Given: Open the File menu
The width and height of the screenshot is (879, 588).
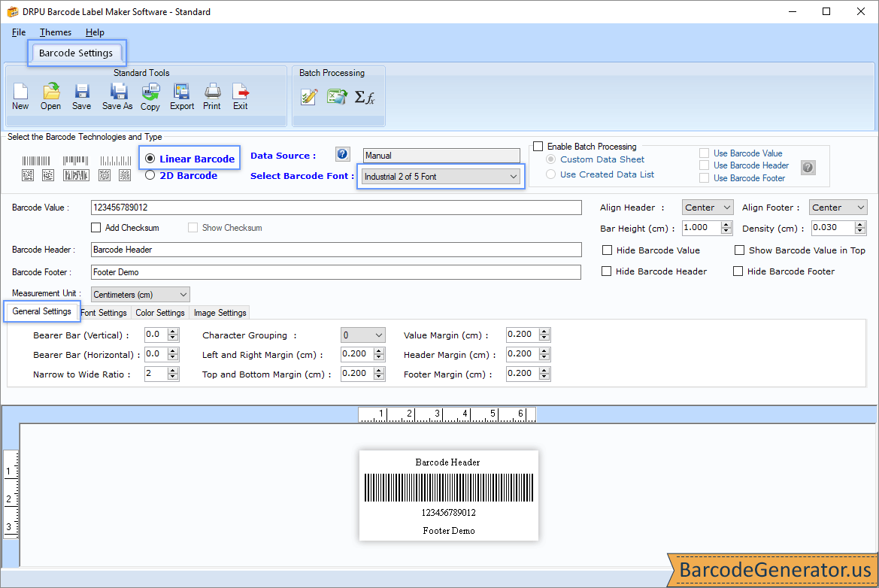Looking at the screenshot, I should (19, 32).
